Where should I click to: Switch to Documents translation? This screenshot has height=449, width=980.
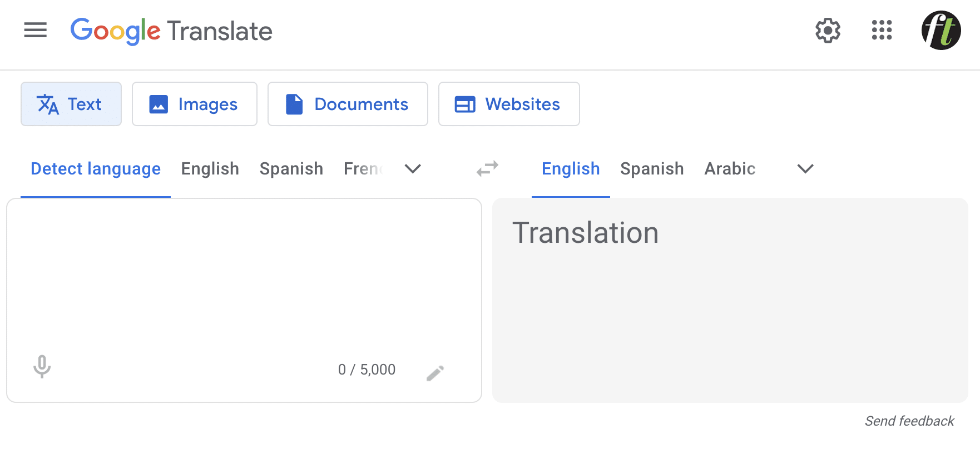[x=348, y=104]
